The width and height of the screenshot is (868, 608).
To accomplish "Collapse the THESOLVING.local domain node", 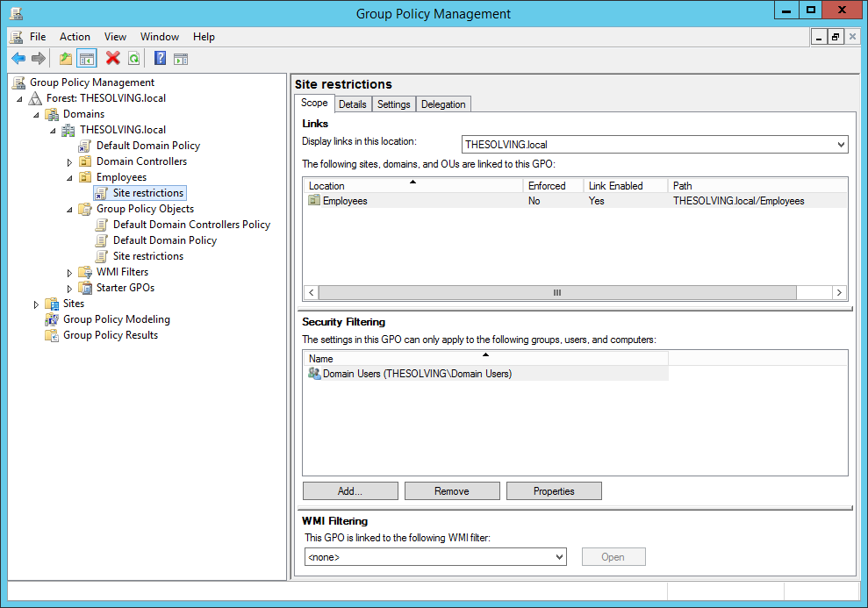I will point(53,131).
